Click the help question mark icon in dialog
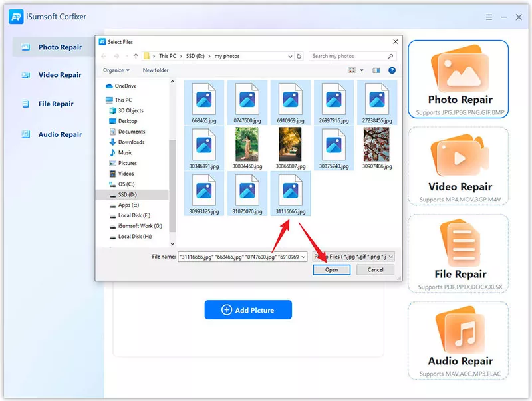Viewport: 532px width, 401px height. 392,70
